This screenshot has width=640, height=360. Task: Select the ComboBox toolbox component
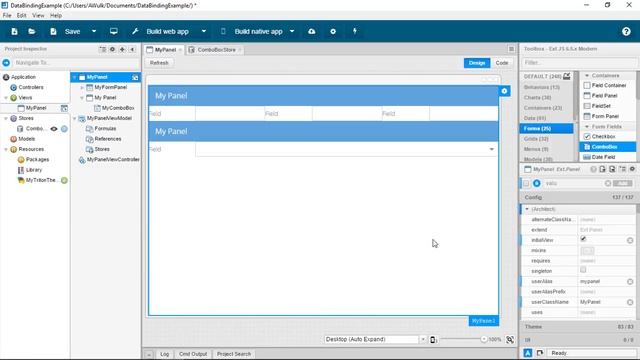[x=607, y=147]
